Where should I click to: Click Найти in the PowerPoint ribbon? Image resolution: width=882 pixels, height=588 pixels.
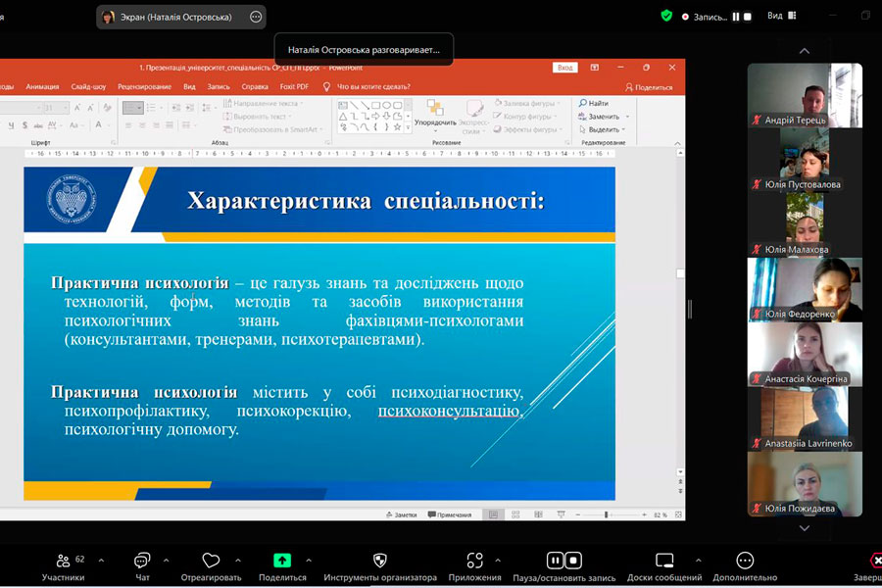595,104
